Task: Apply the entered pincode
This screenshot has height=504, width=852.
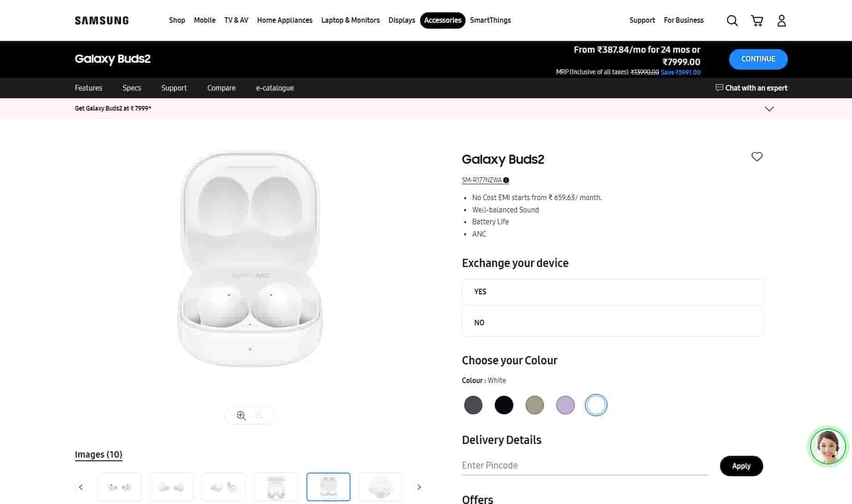Action: point(741,466)
